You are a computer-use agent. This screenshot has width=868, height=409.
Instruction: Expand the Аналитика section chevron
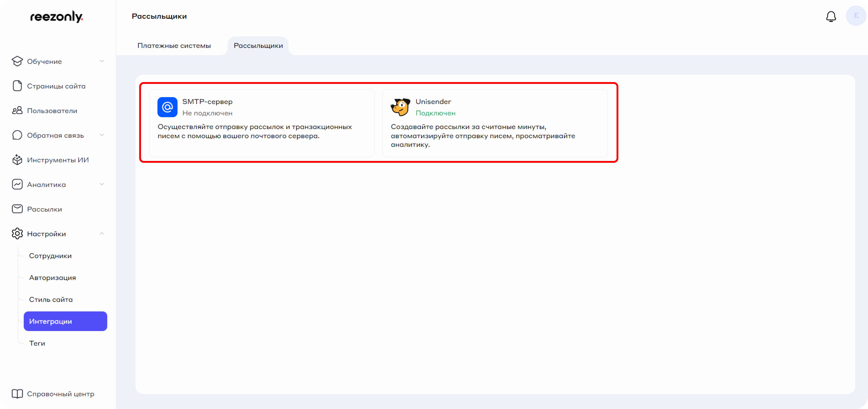coord(102,184)
